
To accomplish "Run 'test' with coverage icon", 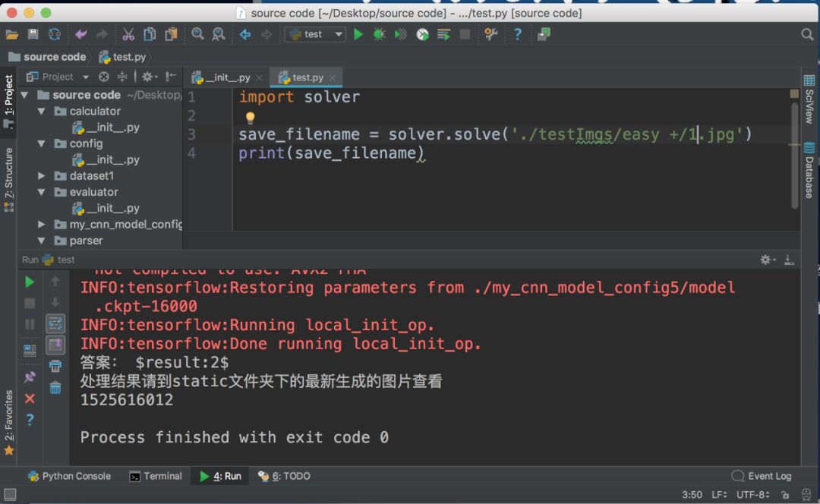I will coord(401,34).
